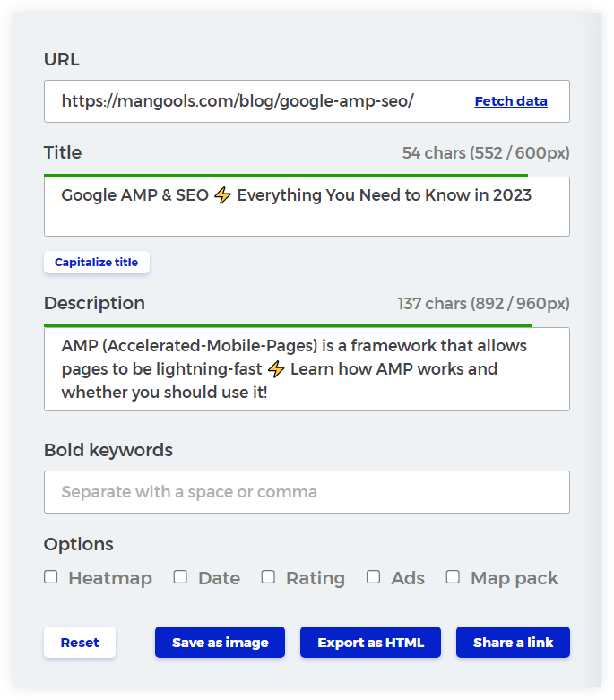
Task: Toggle the Rating checkbox
Action: [x=268, y=577]
